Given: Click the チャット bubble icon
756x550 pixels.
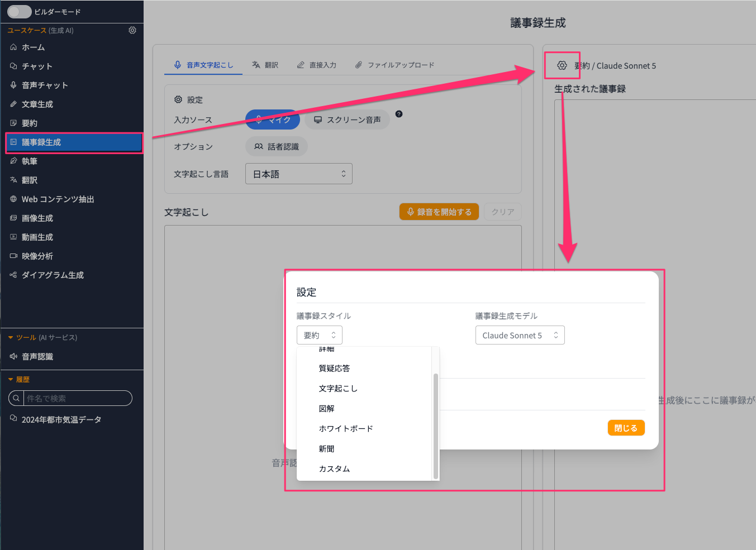Looking at the screenshot, I should pos(13,66).
